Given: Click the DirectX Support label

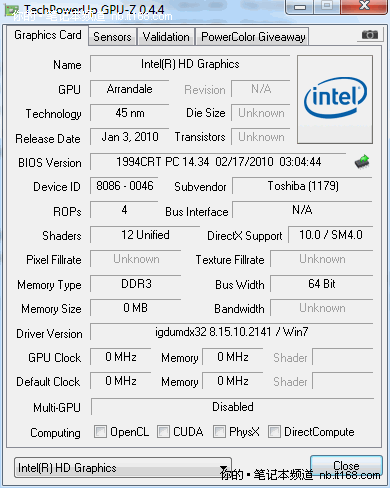Looking at the screenshot, I should 245,236.
